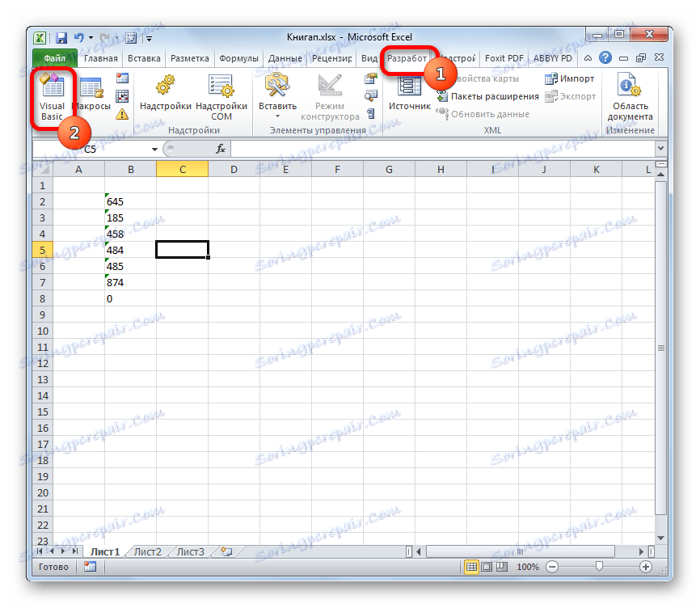Select cell B8 containing 0
Screen dimensions: 700x608
(x=130, y=298)
